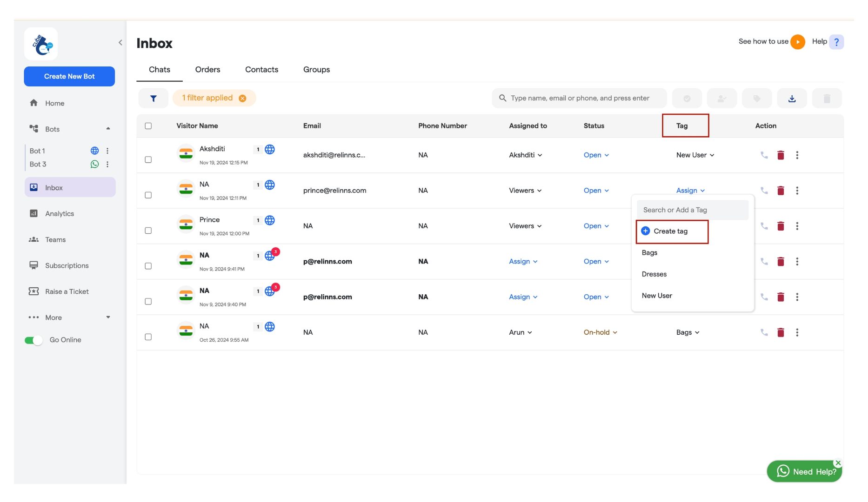
Task: Toggle the Go Online switch
Action: coord(33,340)
